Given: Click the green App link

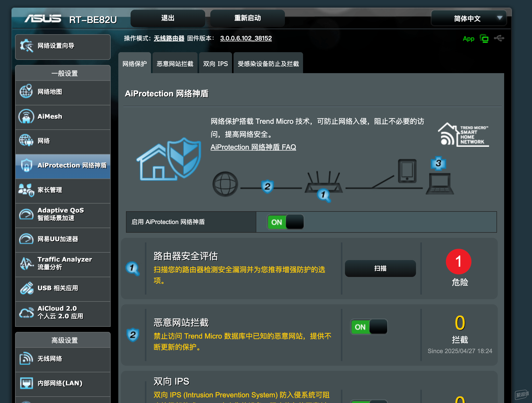Looking at the screenshot, I should (x=468, y=39).
